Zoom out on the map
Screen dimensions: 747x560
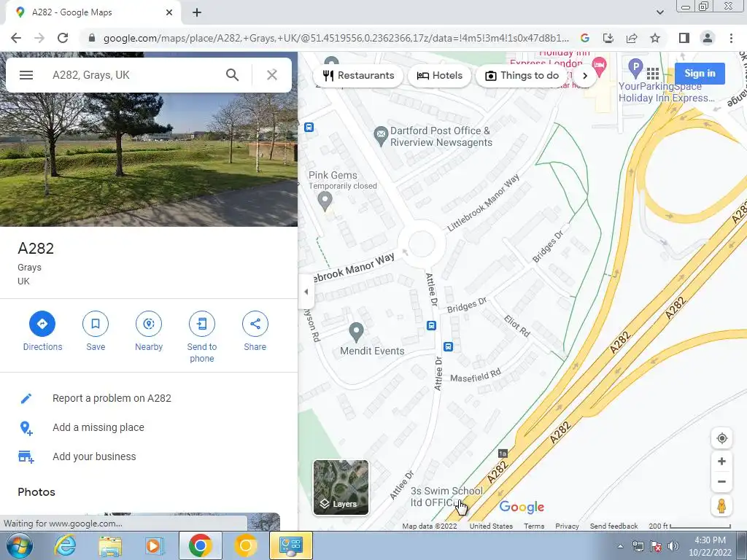[x=721, y=481]
